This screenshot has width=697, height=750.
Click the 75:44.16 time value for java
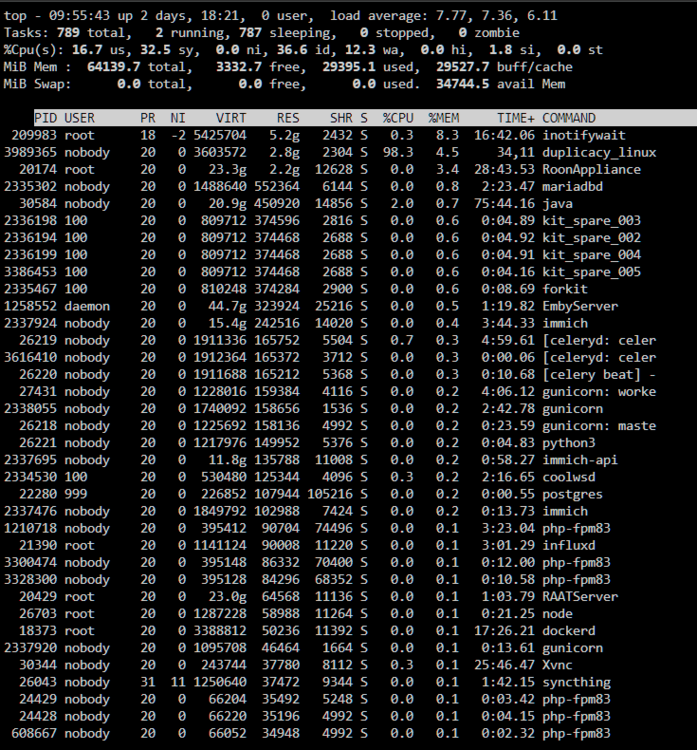coord(504,204)
